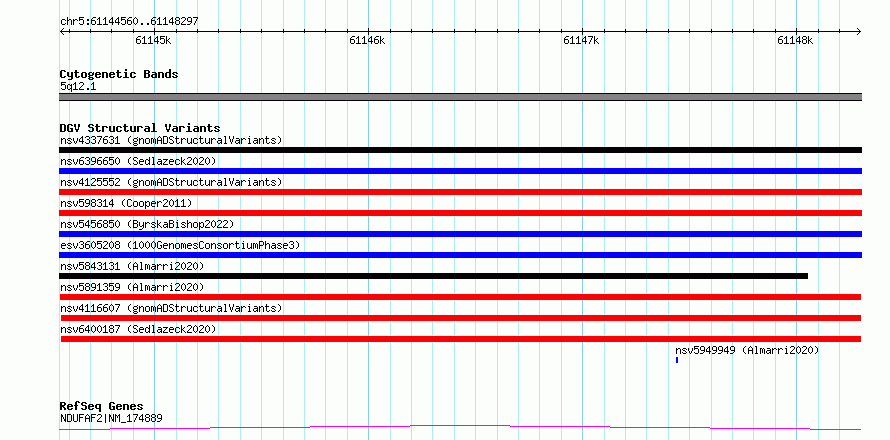Select nsv5456850 (ByrskaBishop2022) label
890x440 pixels.
coord(147,224)
